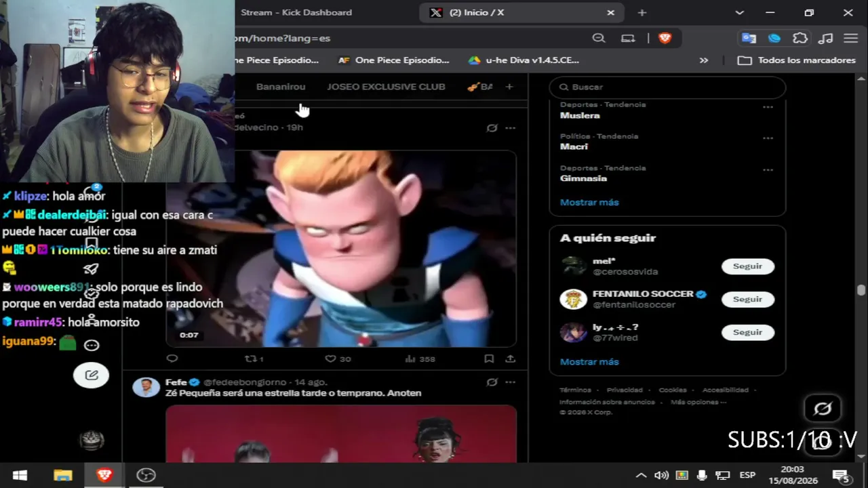Open @77wired profile avatar
The width and height of the screenshot is (868, 488).
tap(573, 332)
